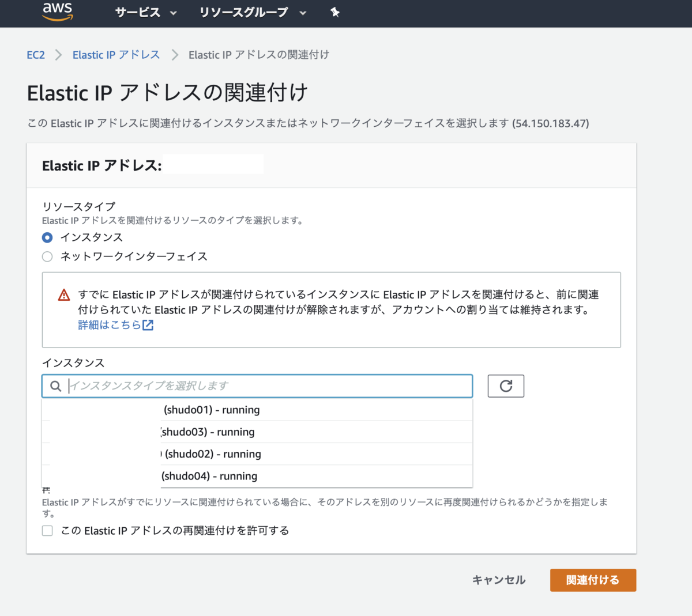Enable the 再関連付けを許可する checkbox
This screenshot has width=692, height=616.
[47, 531]
